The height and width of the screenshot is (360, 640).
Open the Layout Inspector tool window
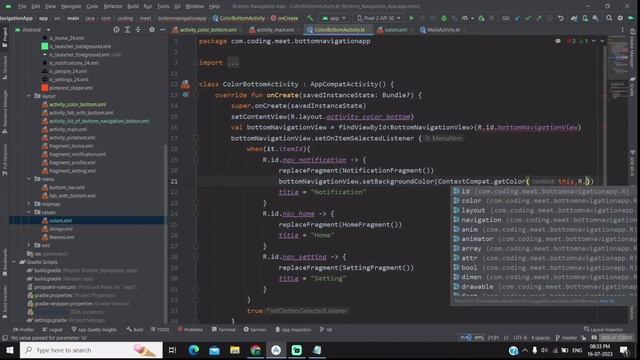coord(604,329)
